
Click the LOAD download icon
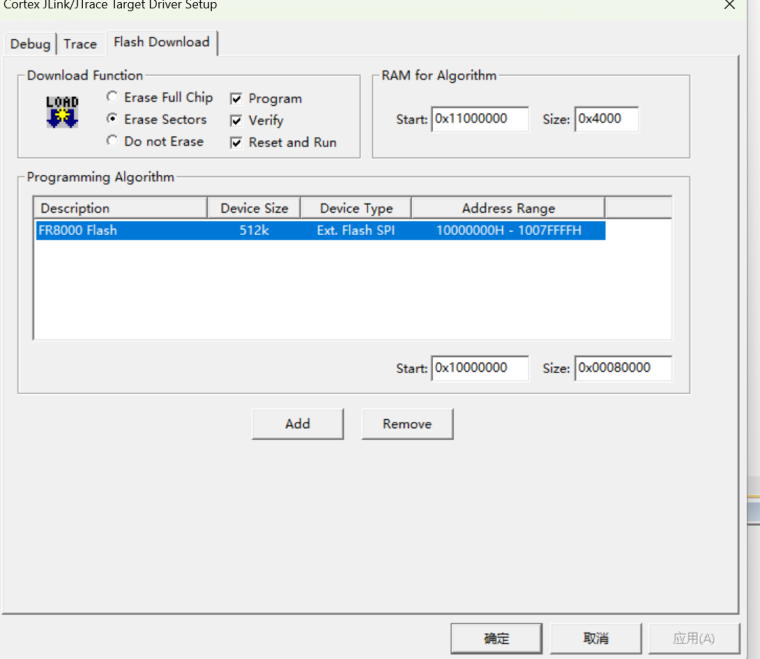click(x=62, y=112)
